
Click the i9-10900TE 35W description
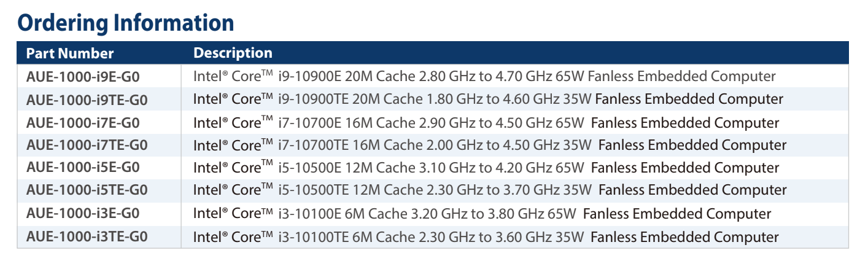[488, 99]
